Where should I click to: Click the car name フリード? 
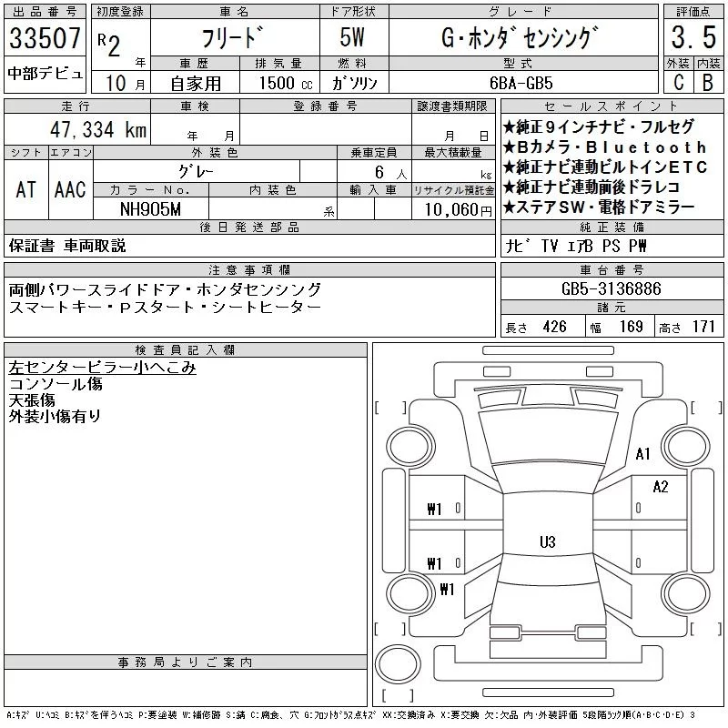pos(233,37)
